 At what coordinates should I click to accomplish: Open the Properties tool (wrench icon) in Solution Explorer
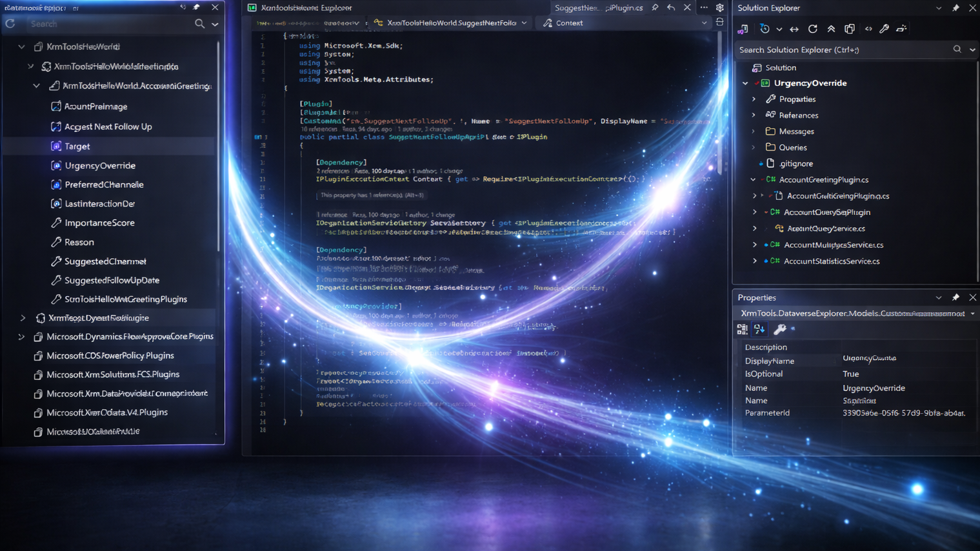[x=885, y=28]
